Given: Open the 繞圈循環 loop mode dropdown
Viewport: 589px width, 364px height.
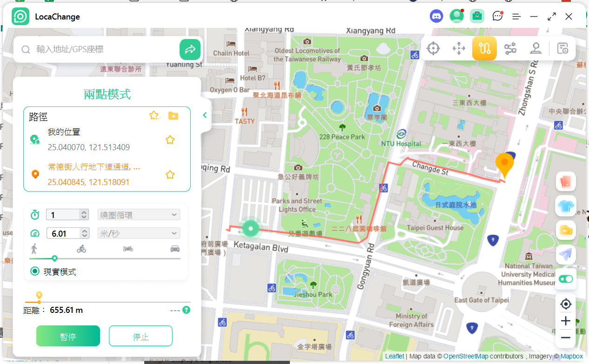Looking at the screenshot, I should [139, 215].
